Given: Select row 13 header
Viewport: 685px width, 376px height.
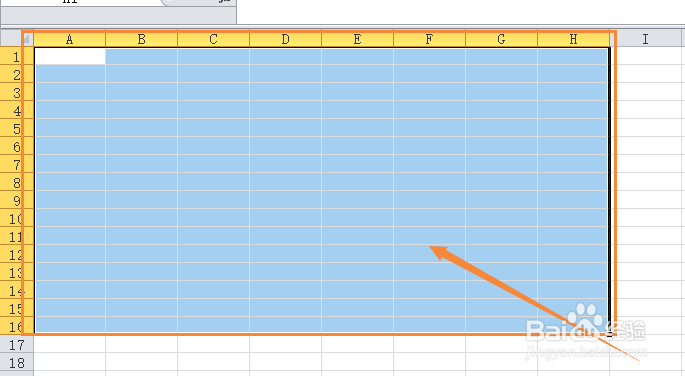Looking at the screenshot, I should tap(17, 272).
